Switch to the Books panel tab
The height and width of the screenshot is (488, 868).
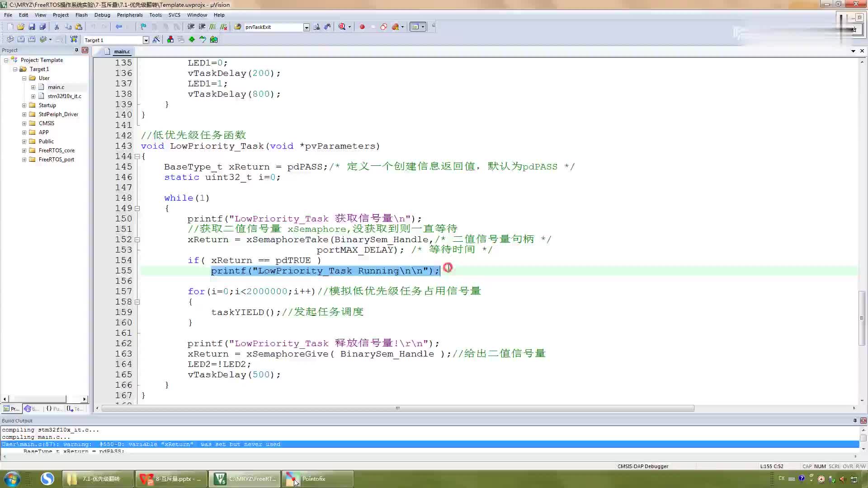32,408
